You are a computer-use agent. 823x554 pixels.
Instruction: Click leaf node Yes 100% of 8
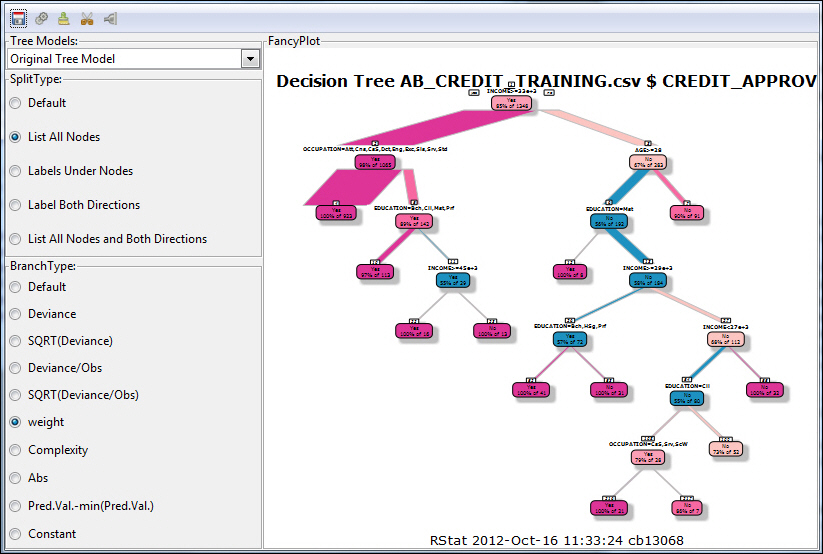pos(569,272)
